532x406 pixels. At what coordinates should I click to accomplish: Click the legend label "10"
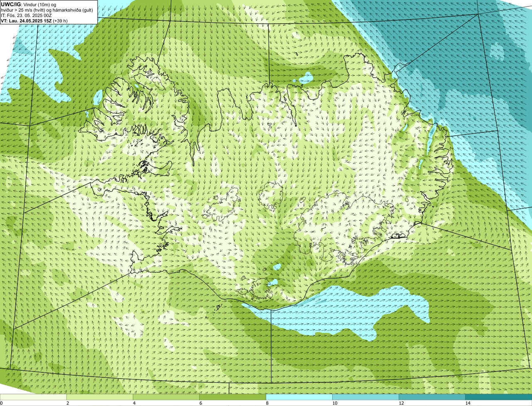pyautogui.click(x=335, y=403)
